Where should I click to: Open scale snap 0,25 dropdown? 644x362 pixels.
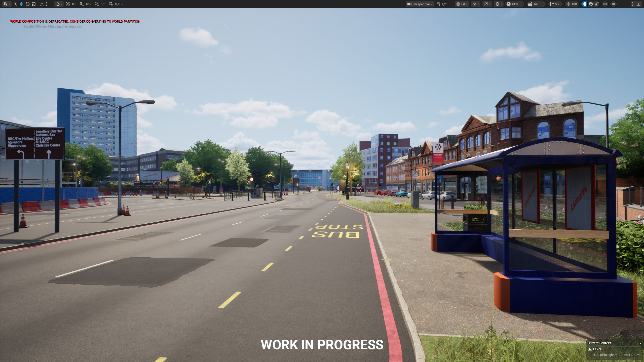pyautogui.click(x=119, y=4)
